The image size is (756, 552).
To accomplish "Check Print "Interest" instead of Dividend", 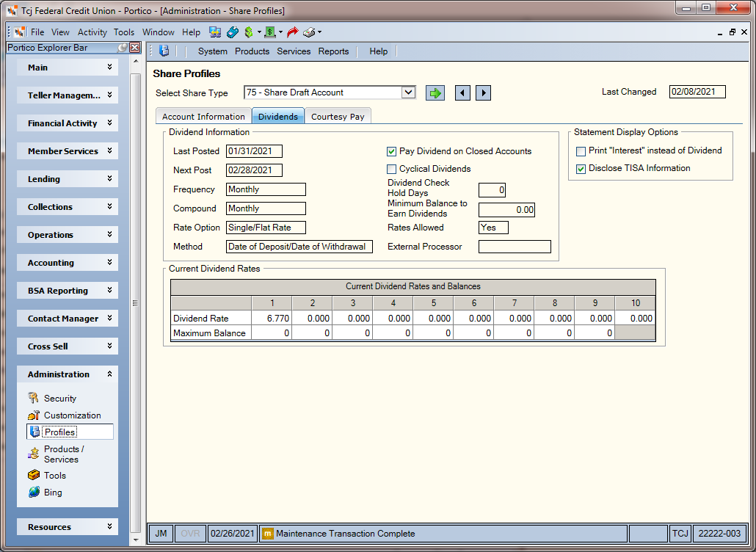I will [x=581, y=151].
